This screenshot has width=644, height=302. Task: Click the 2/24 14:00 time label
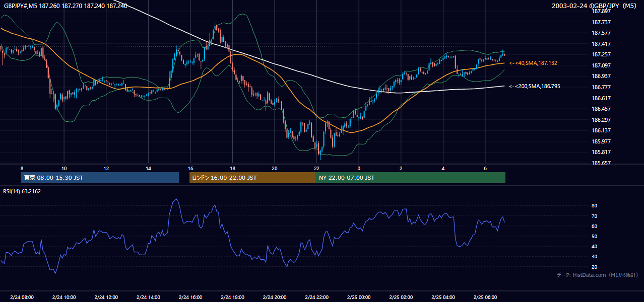(x=148, y=297)
